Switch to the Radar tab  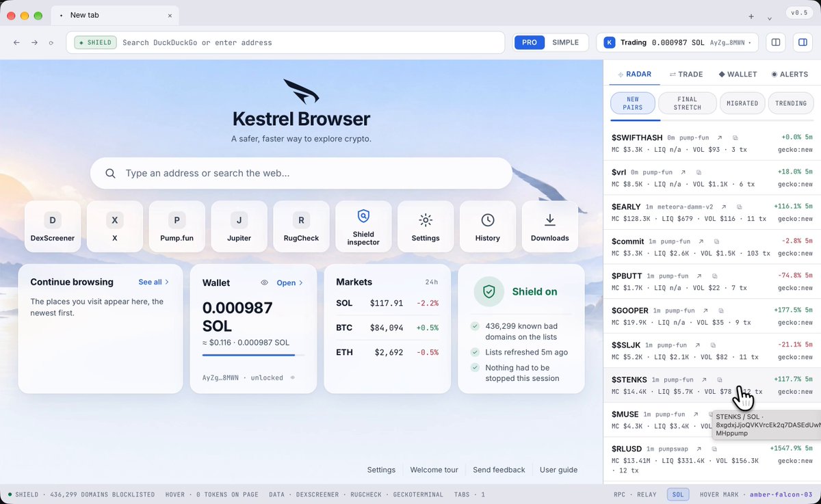(x=635, y=74)
